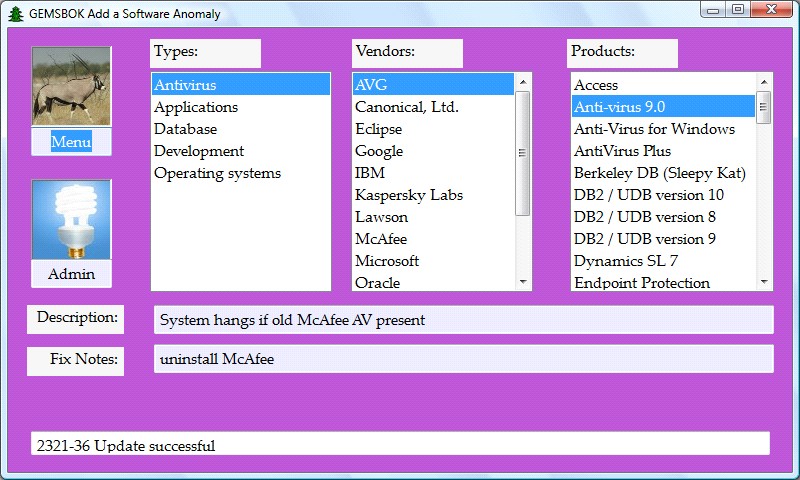The height and width of the screenshot is (480, 800).
Task: Click the Products: label
Action: [x=622, y=54]
